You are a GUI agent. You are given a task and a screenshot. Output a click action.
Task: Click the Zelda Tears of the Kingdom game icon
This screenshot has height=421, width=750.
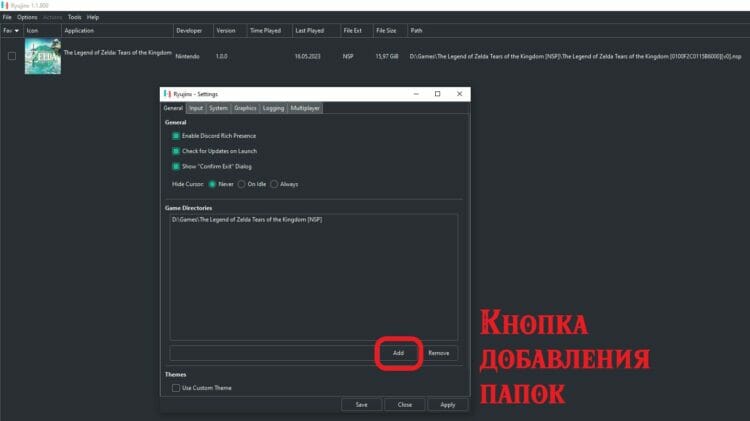pos(42,56)
